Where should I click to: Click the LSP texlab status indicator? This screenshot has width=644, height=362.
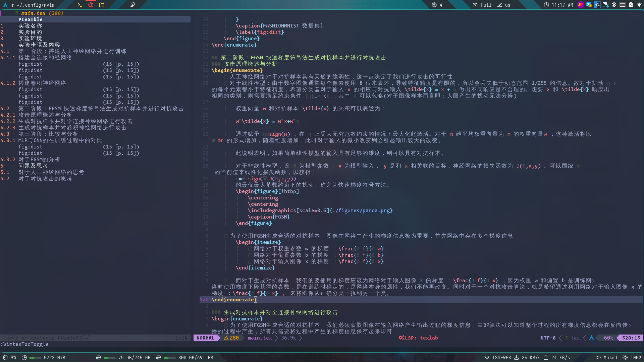(418, 338)
